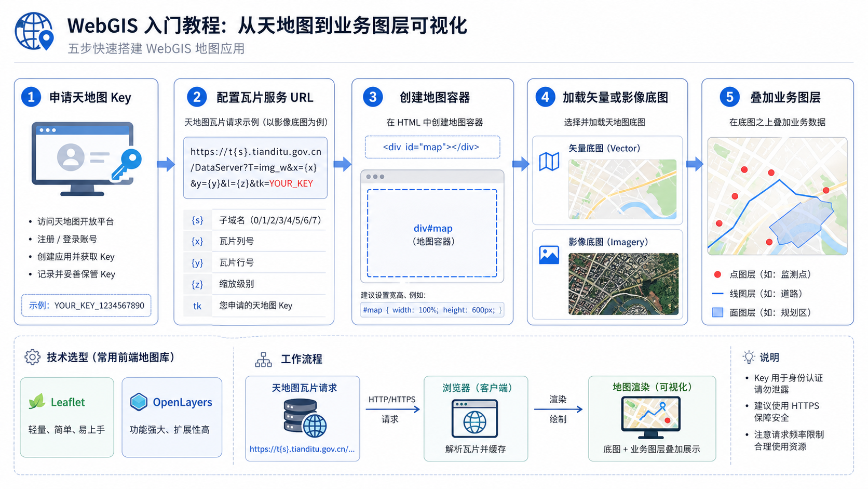Click the monitor with map route icon
The width and height of the screenshot is (868, 489).
(x=650, y=417)
